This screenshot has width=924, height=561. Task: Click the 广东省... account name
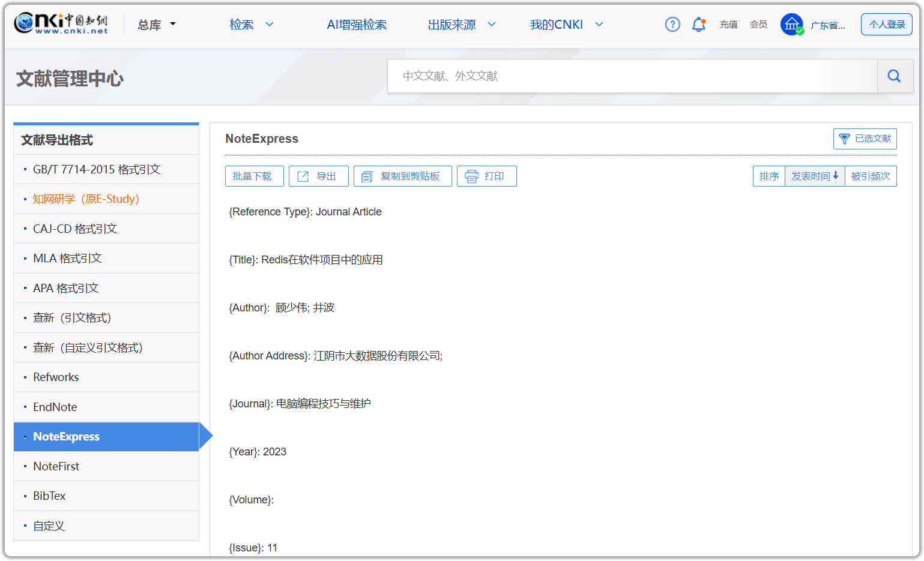point(828,25)
